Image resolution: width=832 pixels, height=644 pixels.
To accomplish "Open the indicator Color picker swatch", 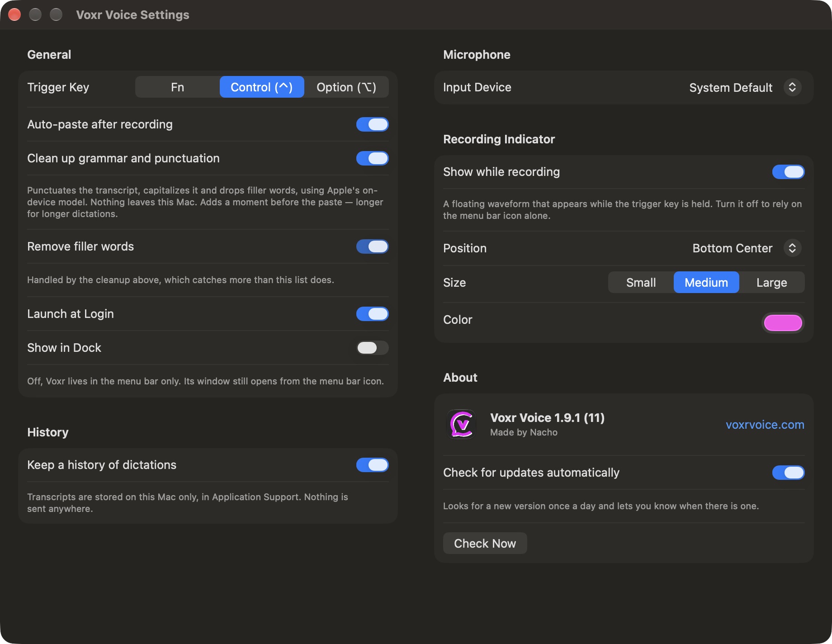I will tap(783, 323).
